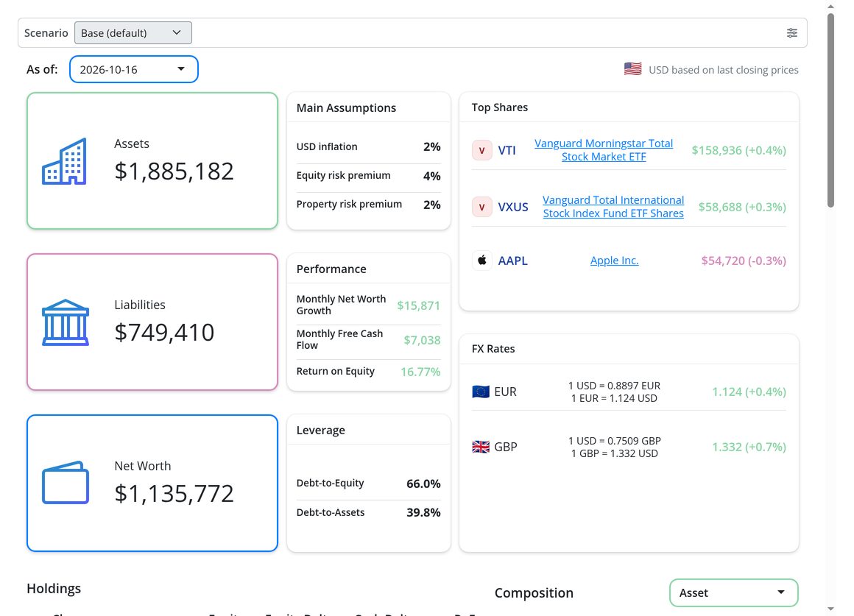The width and height of the screenshot is (854, 616).
Task: Click the GBP British flag icon
Action: click(480, 447)
